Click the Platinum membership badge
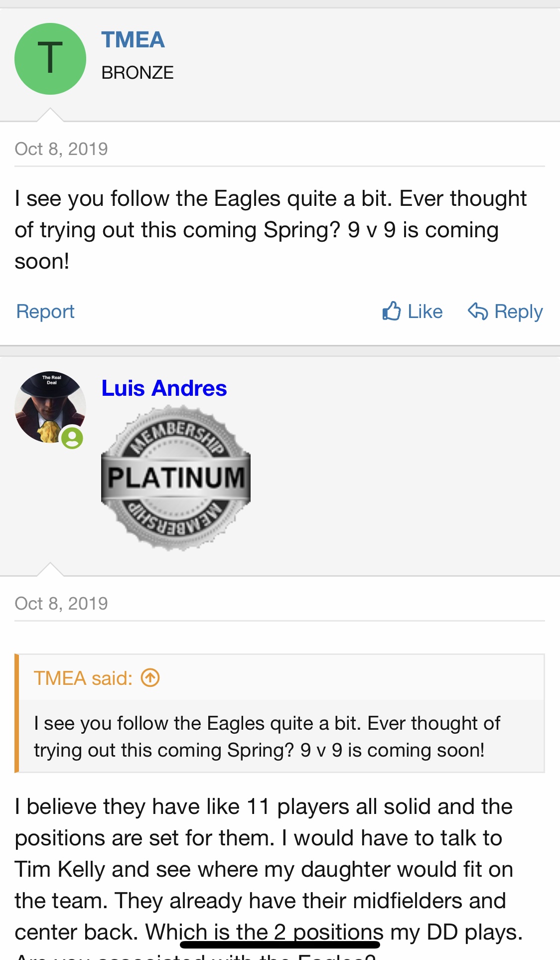560x960 pixels. (x=176, y=478)
